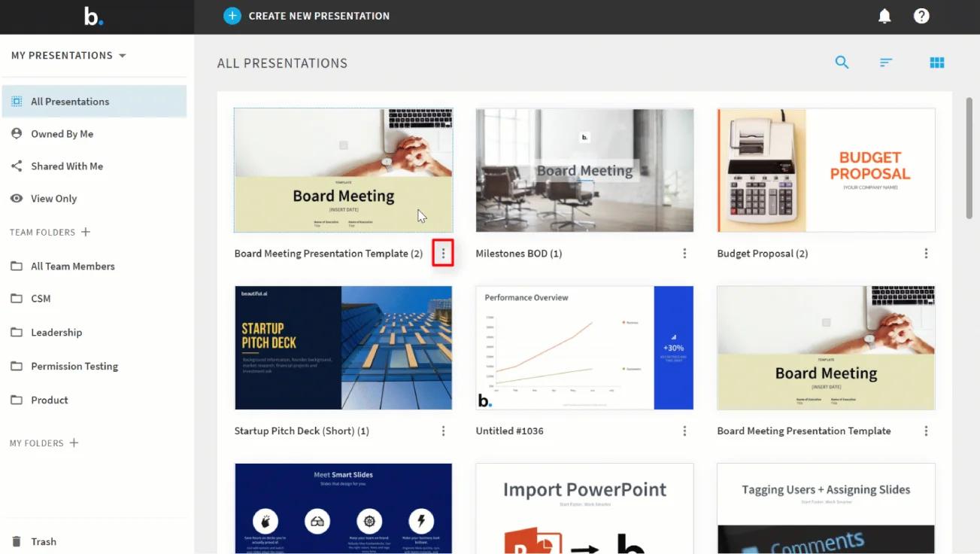Click the vertical scrollbar thumb
The width and height of the screenshot is (980, 554).
[969, 158]
